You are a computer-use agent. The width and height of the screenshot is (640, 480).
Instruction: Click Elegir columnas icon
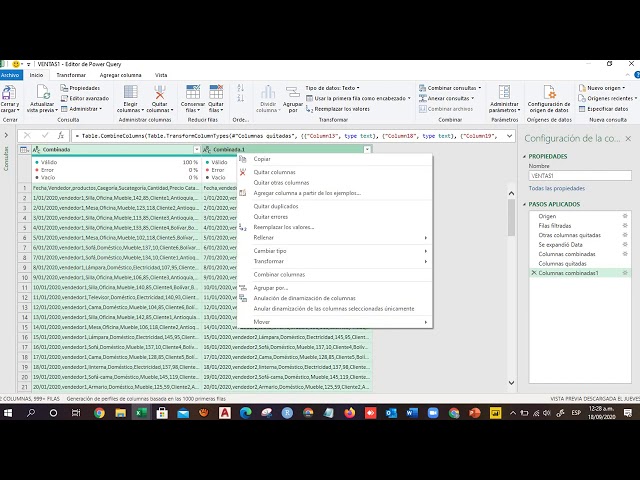131,92
